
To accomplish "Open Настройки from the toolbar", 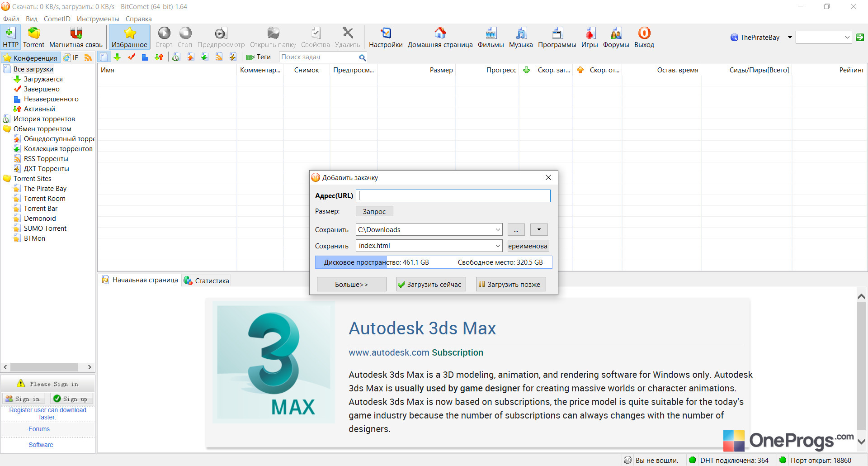I will (386, 37).
